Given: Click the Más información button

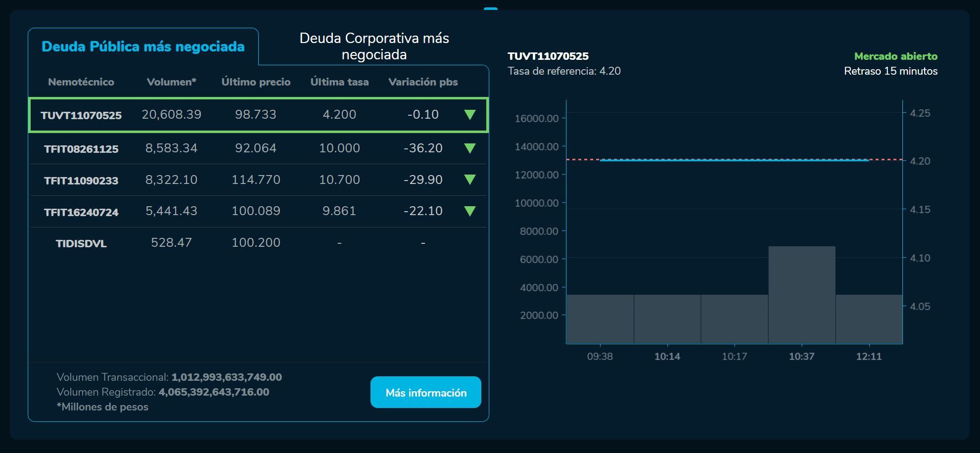Looking at the screenshot, I should [426, 392].
